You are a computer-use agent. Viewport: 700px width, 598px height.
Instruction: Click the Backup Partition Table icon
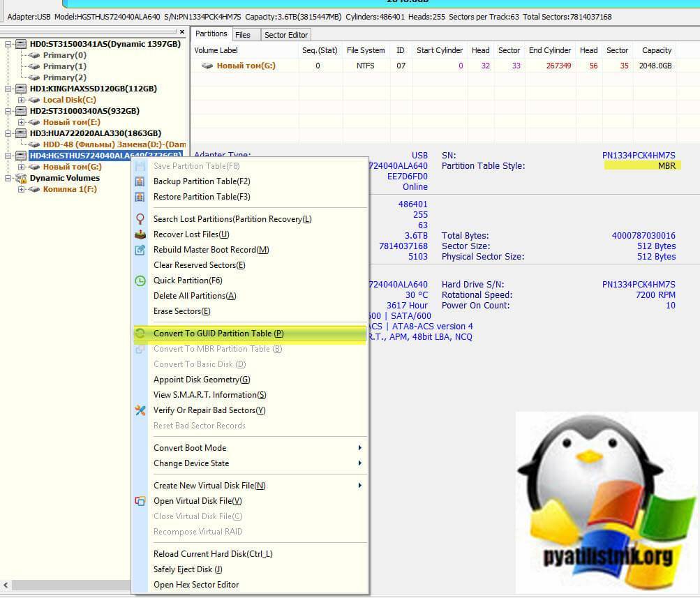pyautogui.click(x=140, y=181)
